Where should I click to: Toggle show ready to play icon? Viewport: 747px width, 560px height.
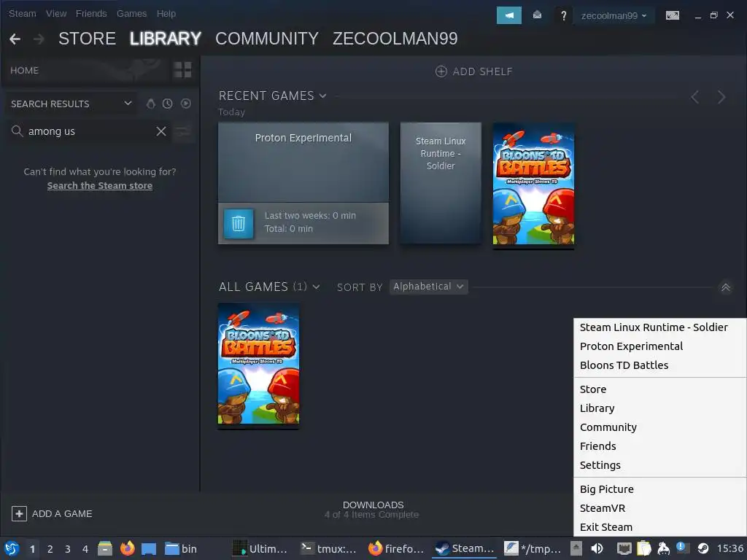(186, 104)
